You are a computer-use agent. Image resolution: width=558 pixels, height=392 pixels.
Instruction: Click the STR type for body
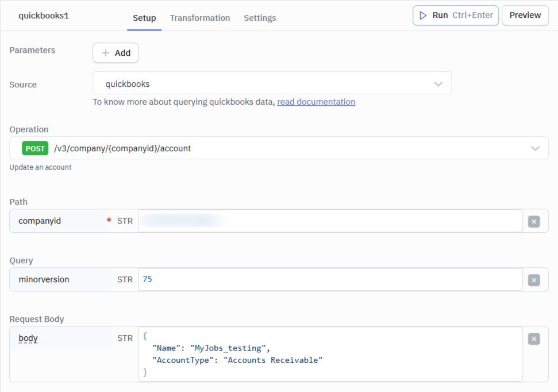click(125, 338)
